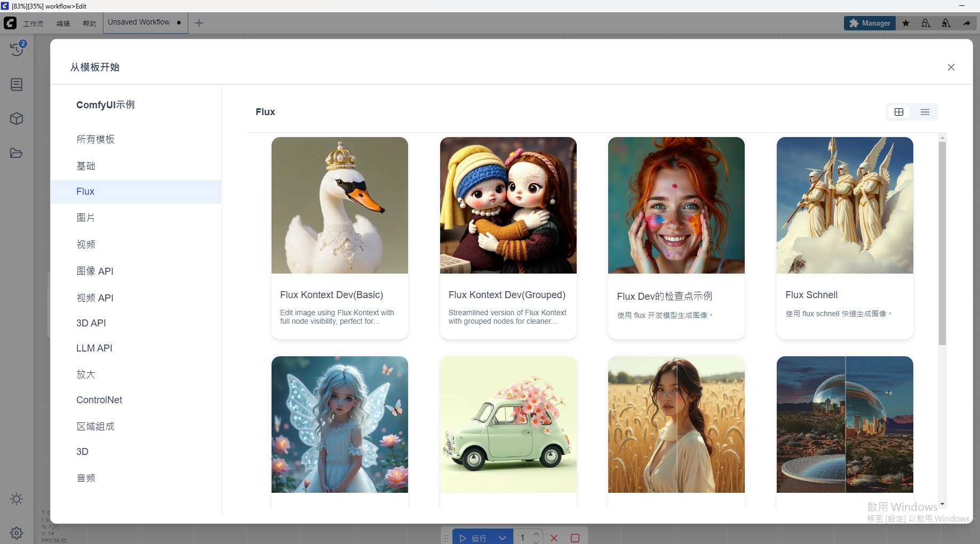980x544 pixels.
Task: Open the 工作流 menu
Action: [x=33, y=23]
